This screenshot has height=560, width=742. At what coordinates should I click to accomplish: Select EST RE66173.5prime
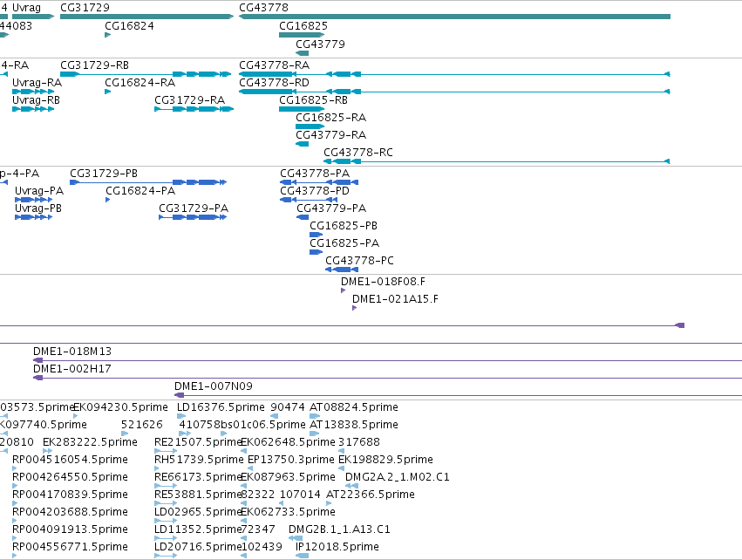166,486
